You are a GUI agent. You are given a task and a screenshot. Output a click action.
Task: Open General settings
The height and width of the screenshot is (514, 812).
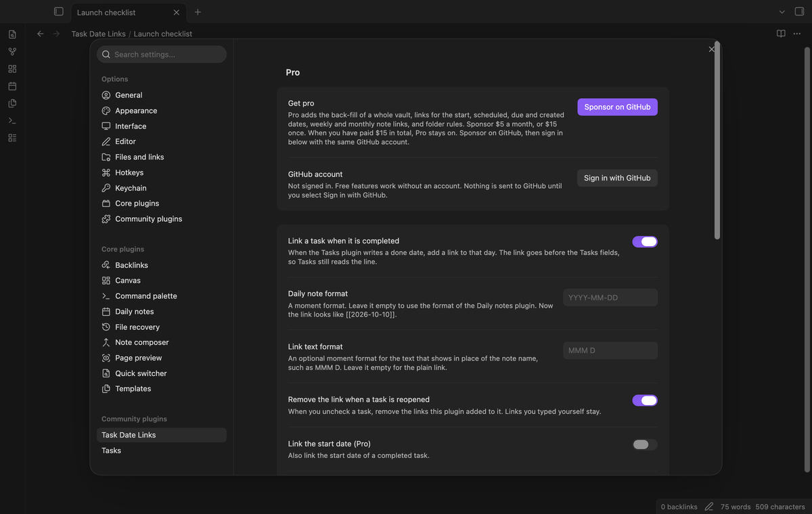point(162,95)
